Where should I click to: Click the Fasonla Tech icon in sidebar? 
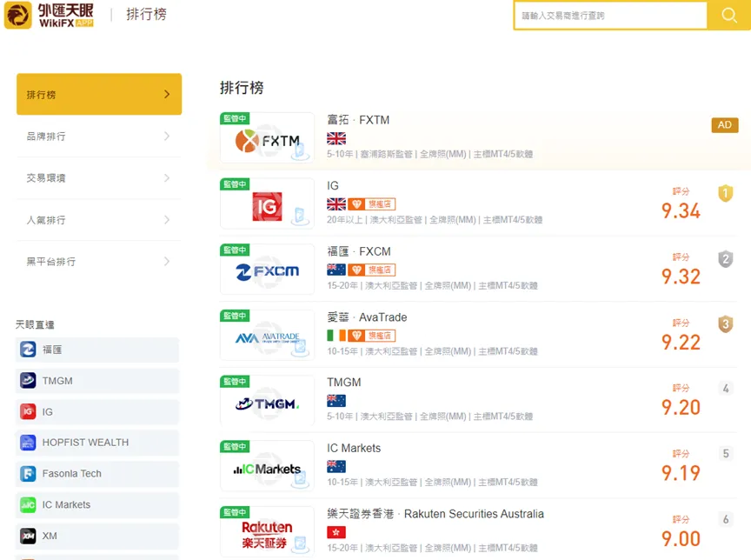pyautogui.click(x=29, y=473)
